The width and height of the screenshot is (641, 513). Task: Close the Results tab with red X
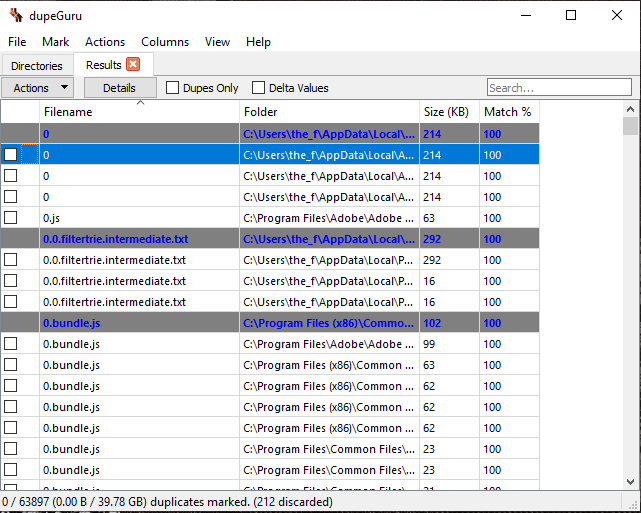[x=133, y=64]
